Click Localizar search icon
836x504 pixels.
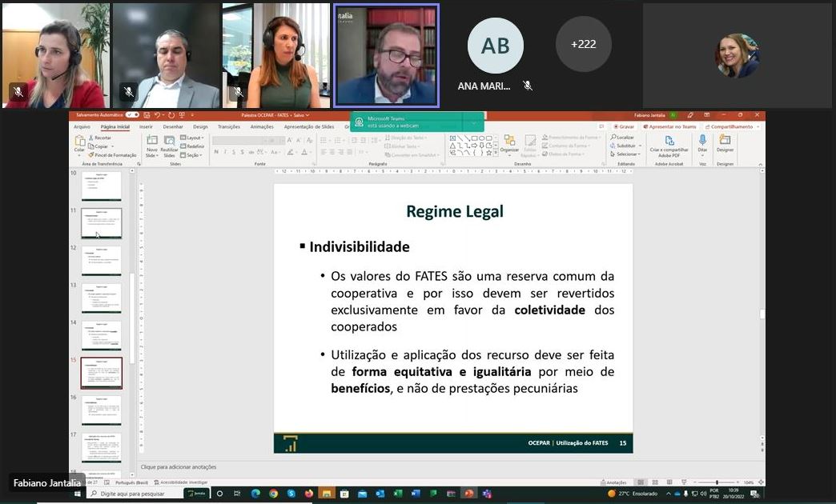tap(621, 138)
